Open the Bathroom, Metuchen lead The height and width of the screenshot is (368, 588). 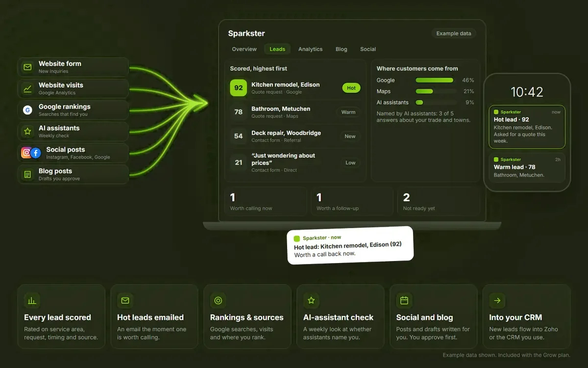coord(295,112)
